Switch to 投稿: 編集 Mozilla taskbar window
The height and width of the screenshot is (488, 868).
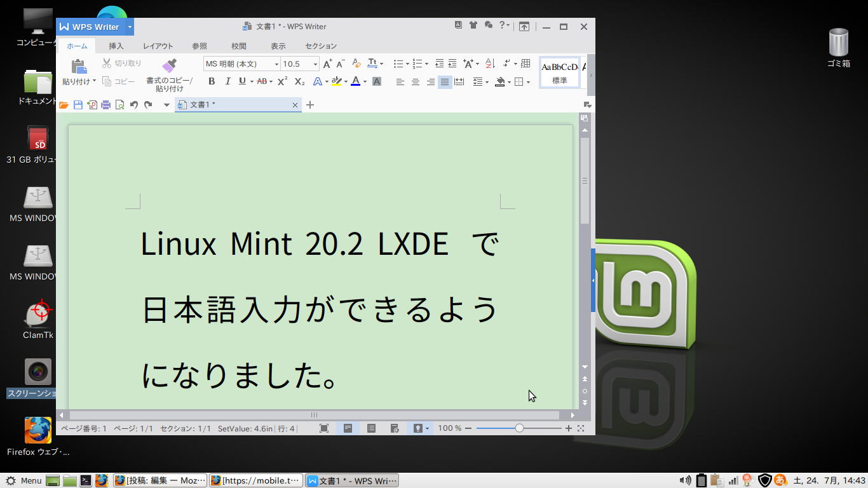pos(160,480)
